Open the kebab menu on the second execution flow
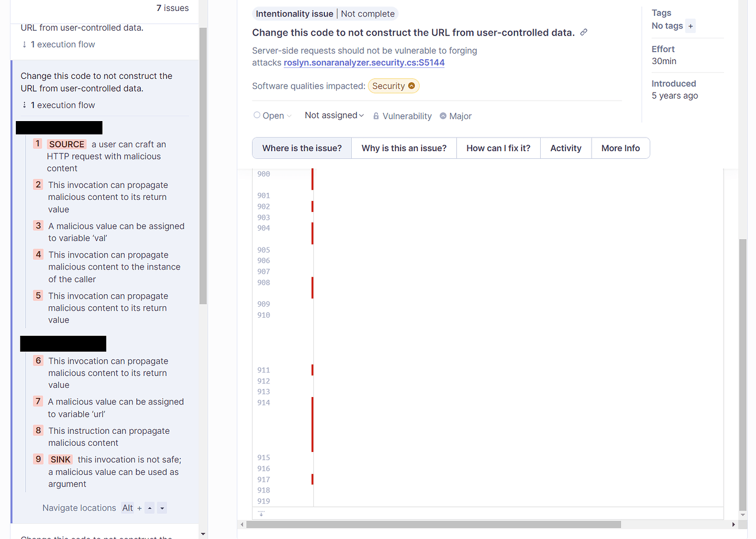 24,105
